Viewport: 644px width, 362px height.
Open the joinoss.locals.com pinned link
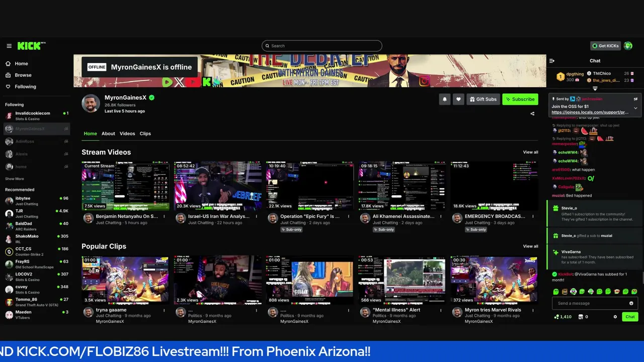(590, 112)
